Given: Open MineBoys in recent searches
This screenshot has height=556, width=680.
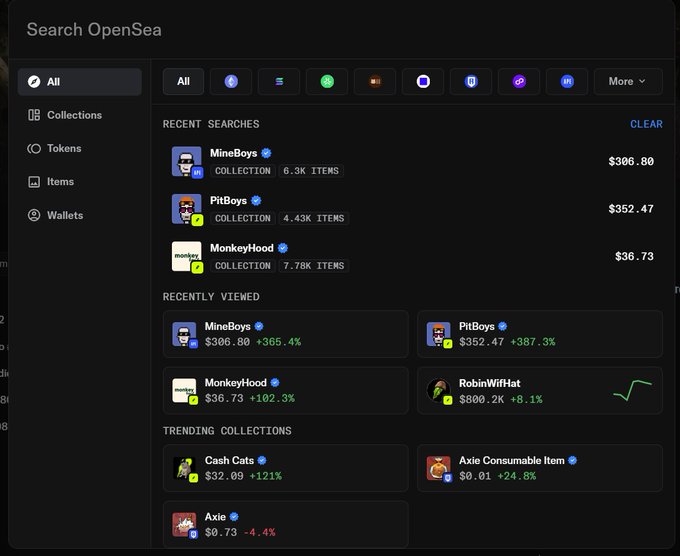Looking at the screenshot, I should 413,161.
